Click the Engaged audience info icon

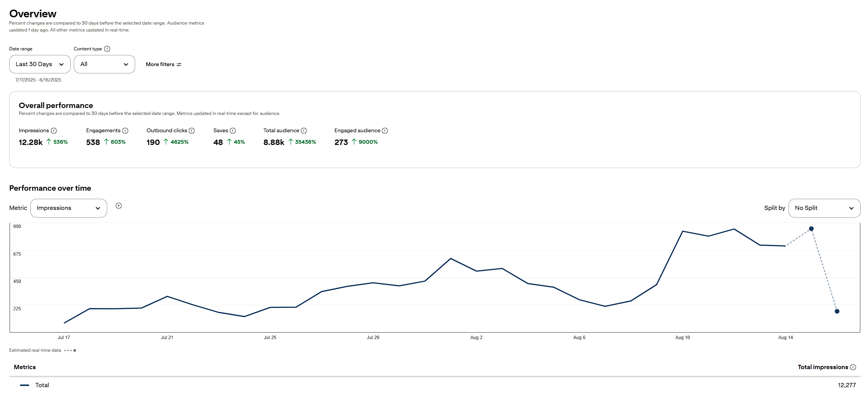[x=385, y=131]
